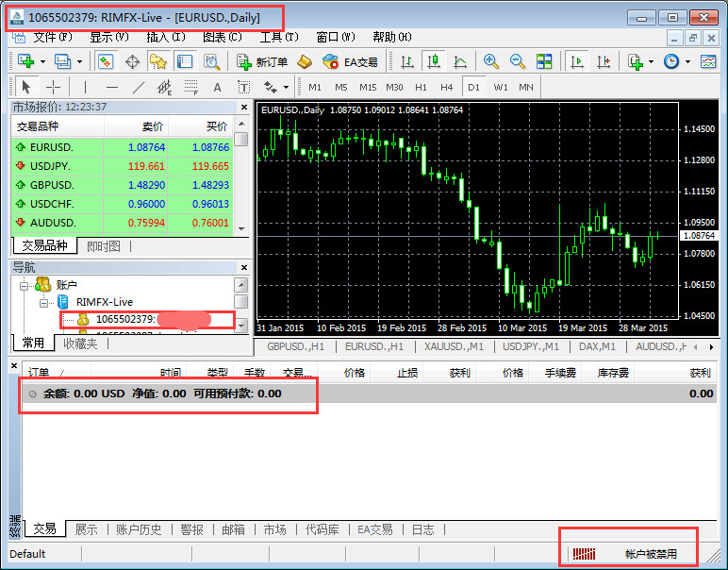Select the trendline drawing tool
Image resolution: width=728 pixels, height=570 pixels.
coord(139,87)
